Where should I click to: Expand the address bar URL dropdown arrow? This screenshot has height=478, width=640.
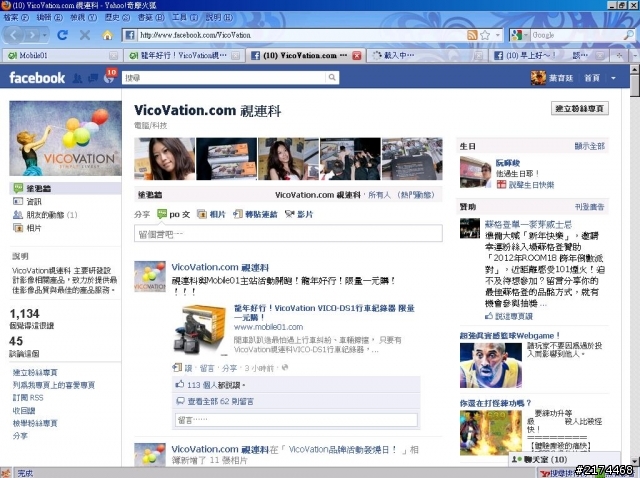498,35
